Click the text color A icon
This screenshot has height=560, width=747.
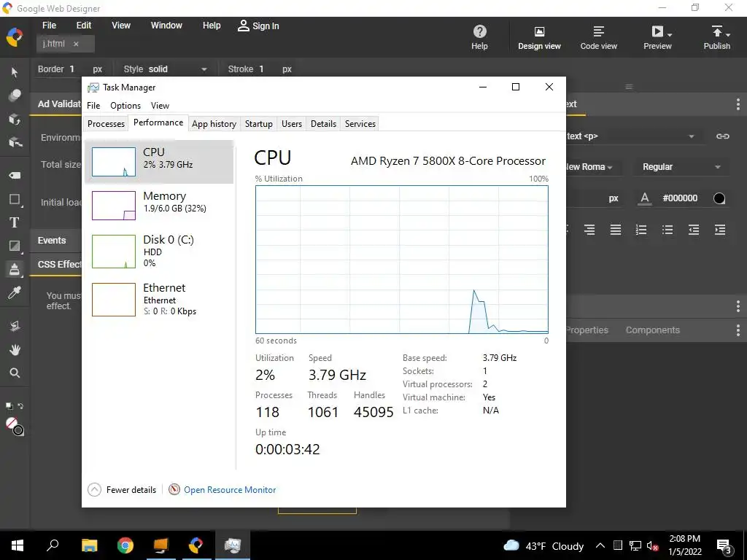pyautogui.click(x=645, y=198)
